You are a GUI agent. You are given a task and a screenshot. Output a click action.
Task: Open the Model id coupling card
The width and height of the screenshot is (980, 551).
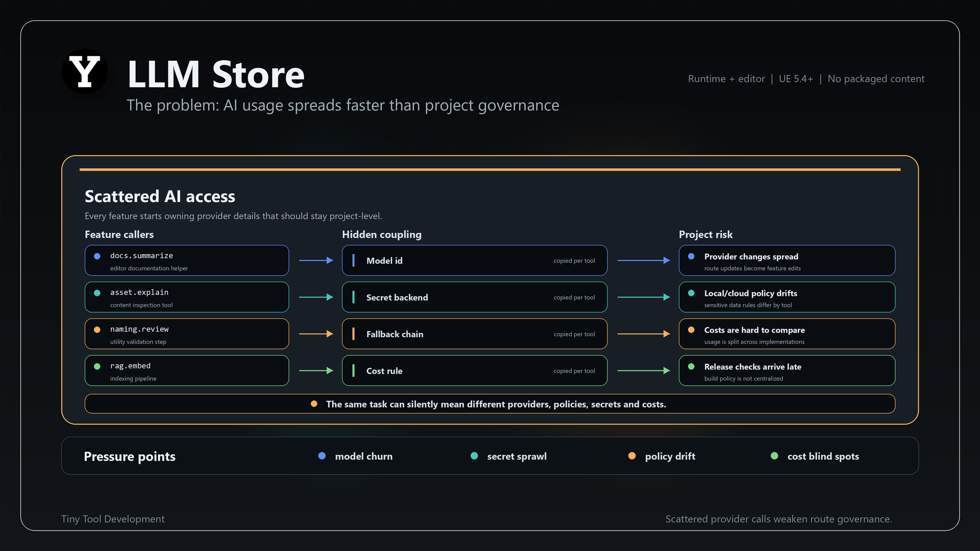475,260
